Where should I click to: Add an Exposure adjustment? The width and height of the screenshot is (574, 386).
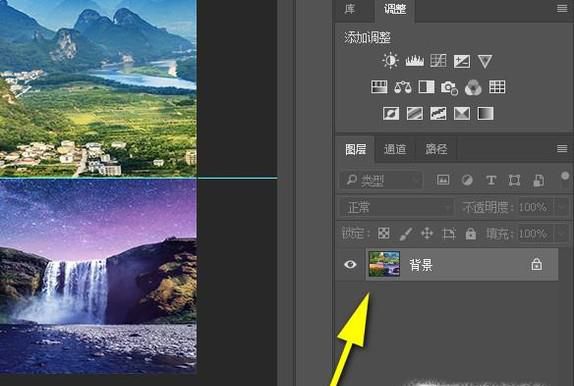pos(462,61)
